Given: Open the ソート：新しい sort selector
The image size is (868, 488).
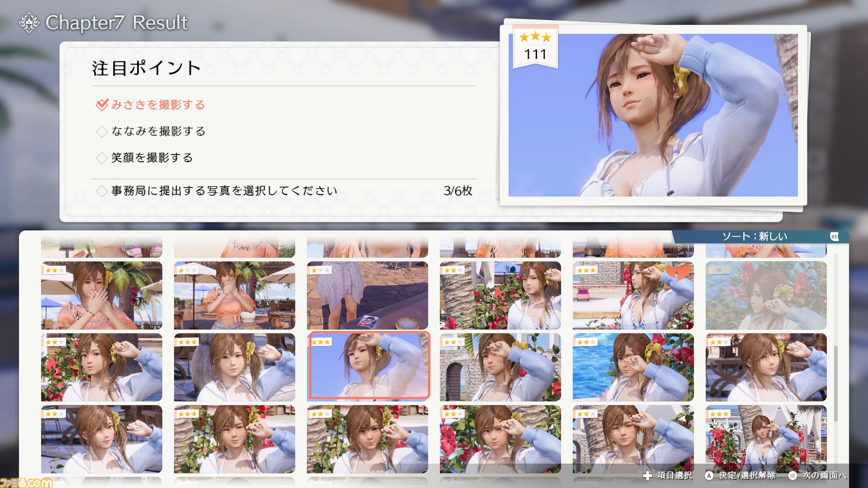Looking at the screenshot, I should [761, 237].
